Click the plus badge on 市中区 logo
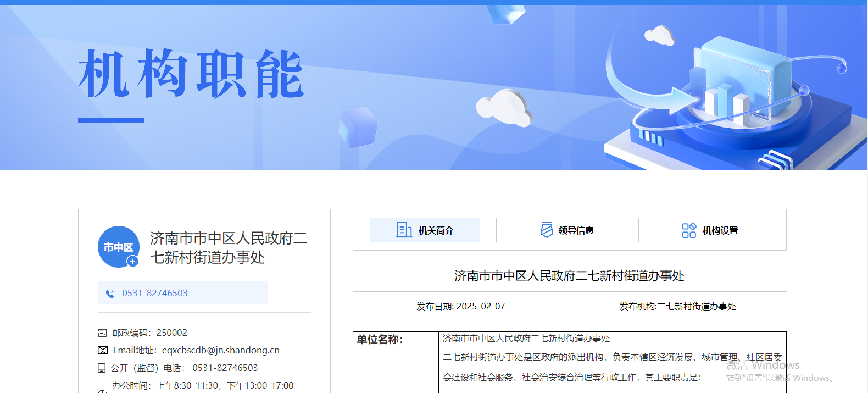The image size is (868, 393). click(x=132, y=262)
